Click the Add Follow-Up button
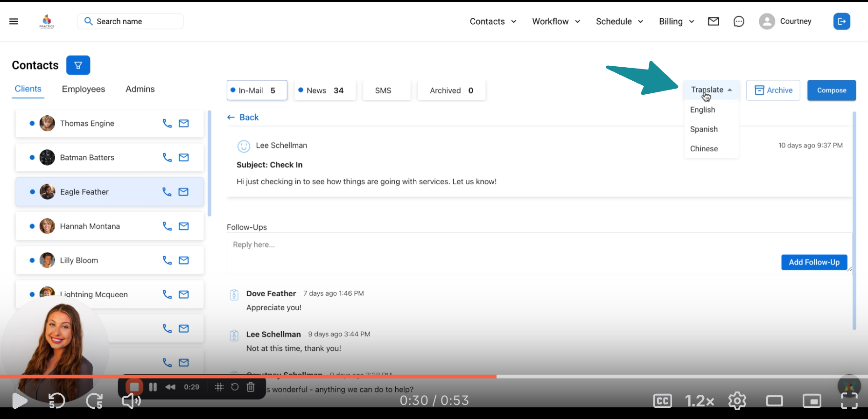The width and height of the screenshot is (868, 419). coord(814,262)
